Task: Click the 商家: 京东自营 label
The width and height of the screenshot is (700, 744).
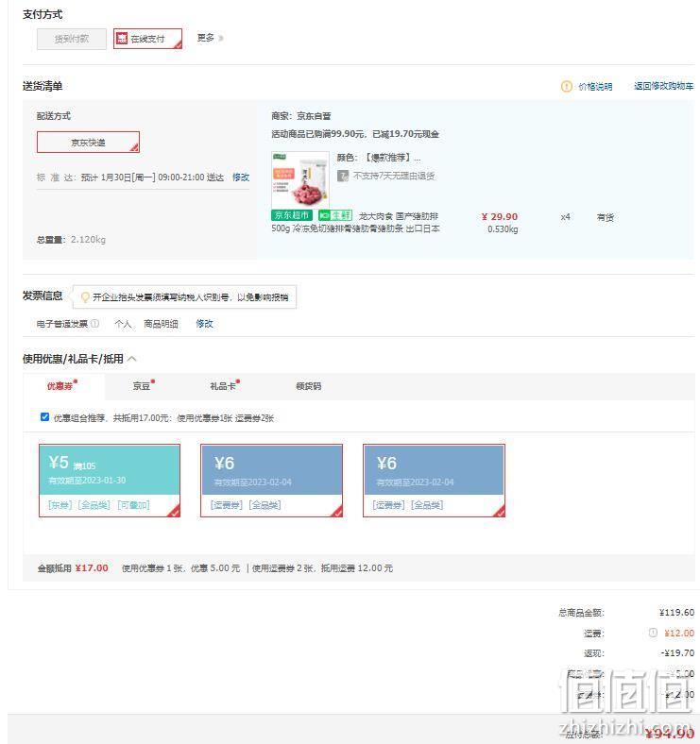Action: [x=301, y=116]
